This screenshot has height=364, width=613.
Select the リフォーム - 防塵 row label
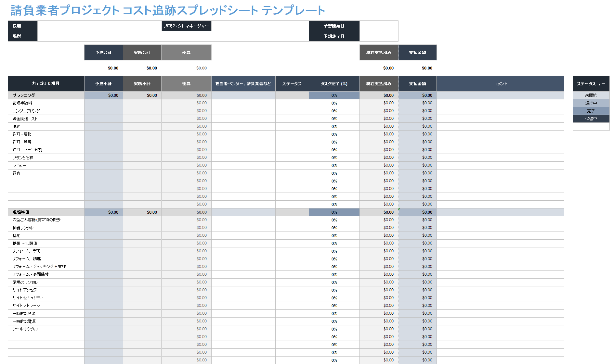coord(27,259)
